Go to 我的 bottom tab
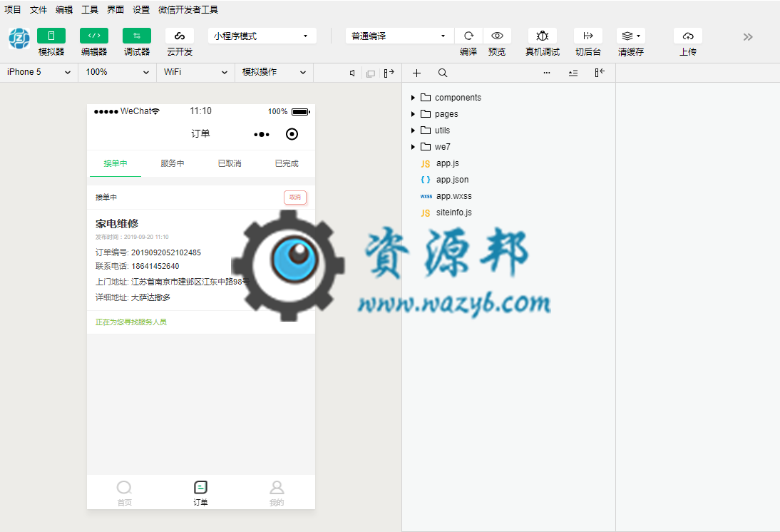 (277, 493)
